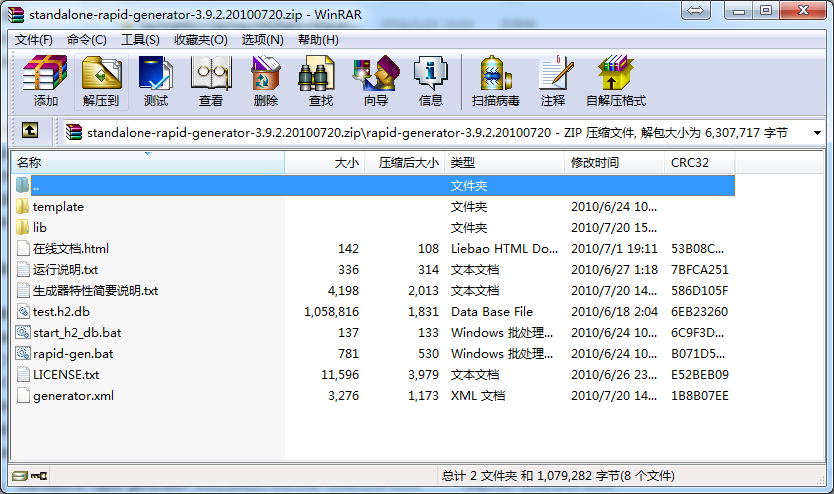Open the Tools (工具) menu
This screenshot has height=494, width=834.
point(140,40)
